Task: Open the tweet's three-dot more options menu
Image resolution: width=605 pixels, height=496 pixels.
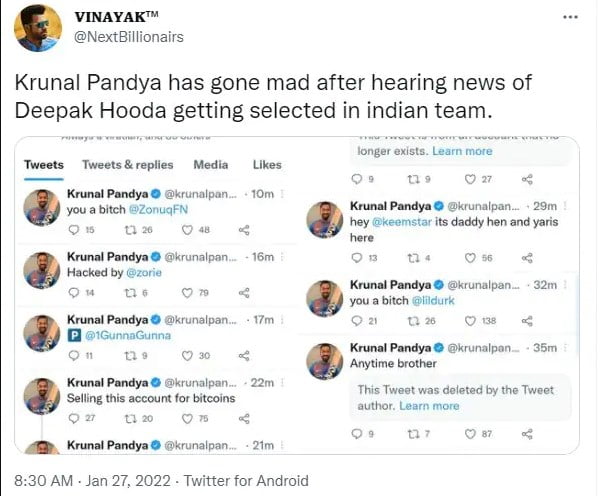Action: coord(570,18)
